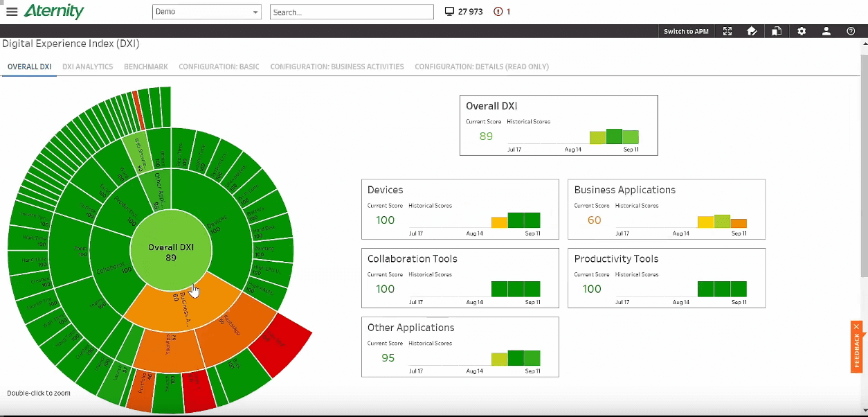
Task: Click the red alert warning icon
Action: [x=498, y=12]
